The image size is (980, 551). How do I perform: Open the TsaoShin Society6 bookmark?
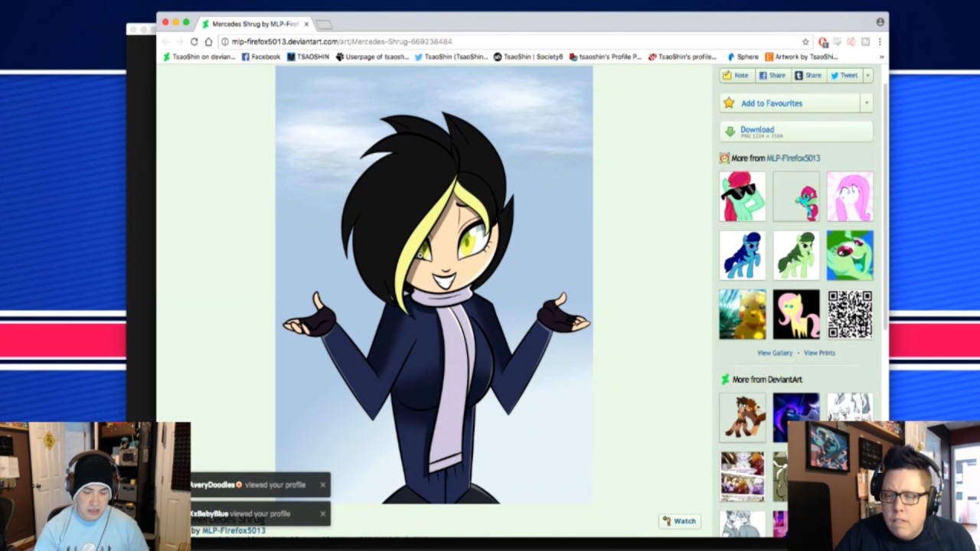point(528,57)
